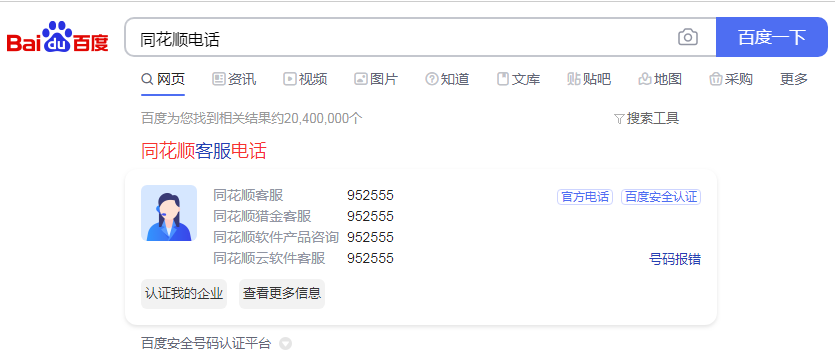Switch to the 视频 tab
The image size is (835, 362).
tap(305, 79)
